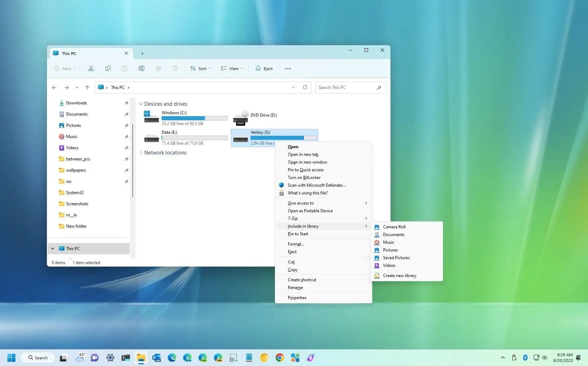Click Create new library in the submenu
The height and width of the screenshot is (366, 588).
(x=399, y=275)
